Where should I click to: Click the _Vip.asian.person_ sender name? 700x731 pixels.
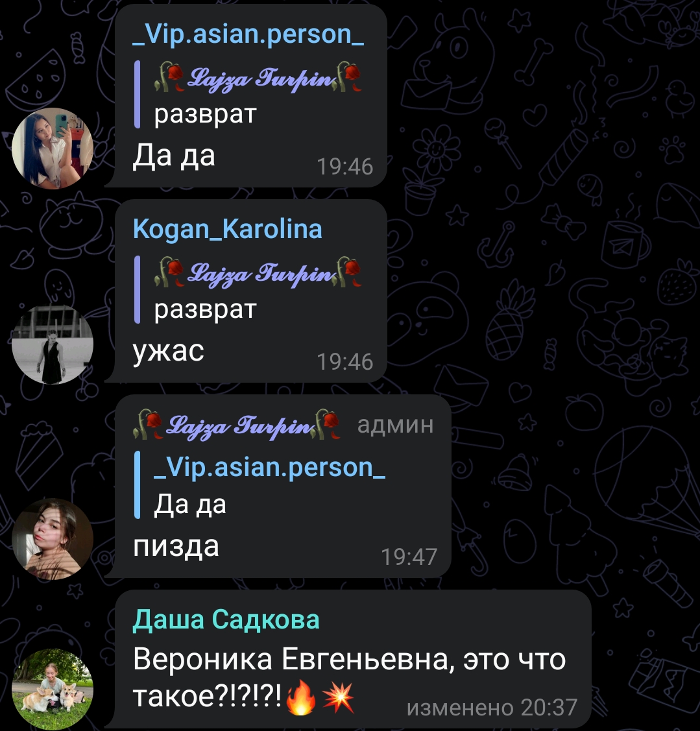pyautogui.click(x=248, y=34)
